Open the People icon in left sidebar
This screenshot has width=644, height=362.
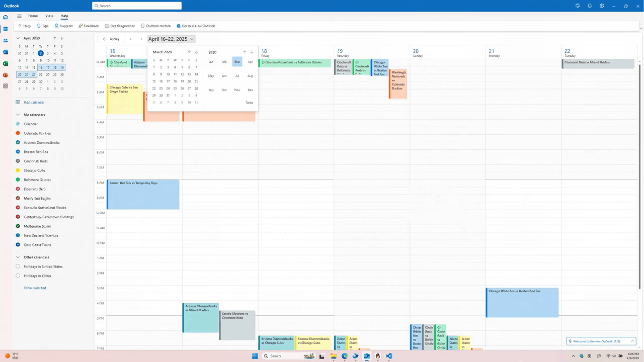(6, 40)
